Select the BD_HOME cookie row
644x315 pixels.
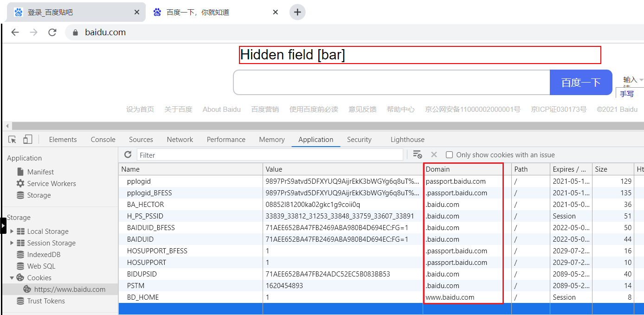click(x=381, y=297)
